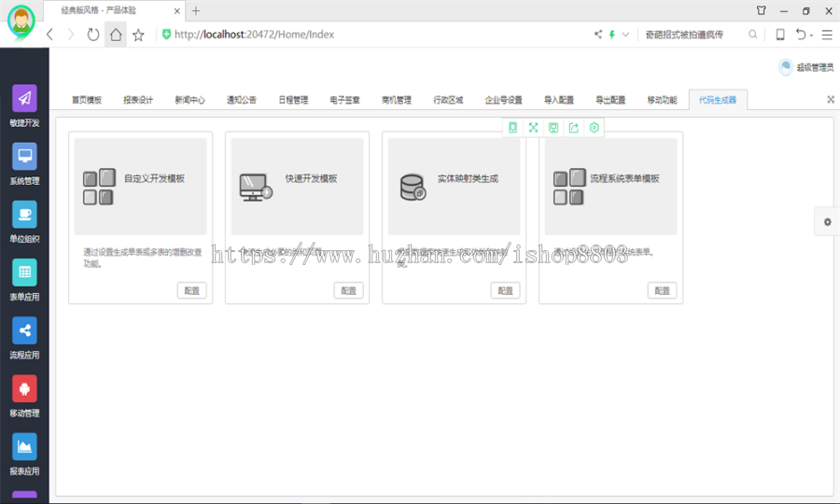
Task: Switch to the 导出配置 tab
Action: (x=610, y=100)
